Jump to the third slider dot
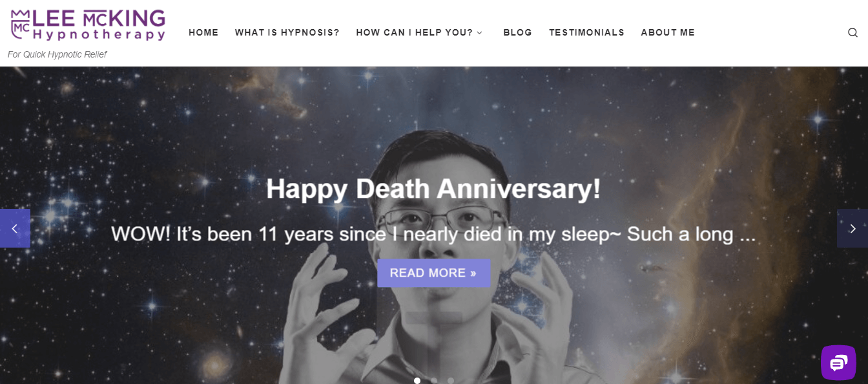 451,381
